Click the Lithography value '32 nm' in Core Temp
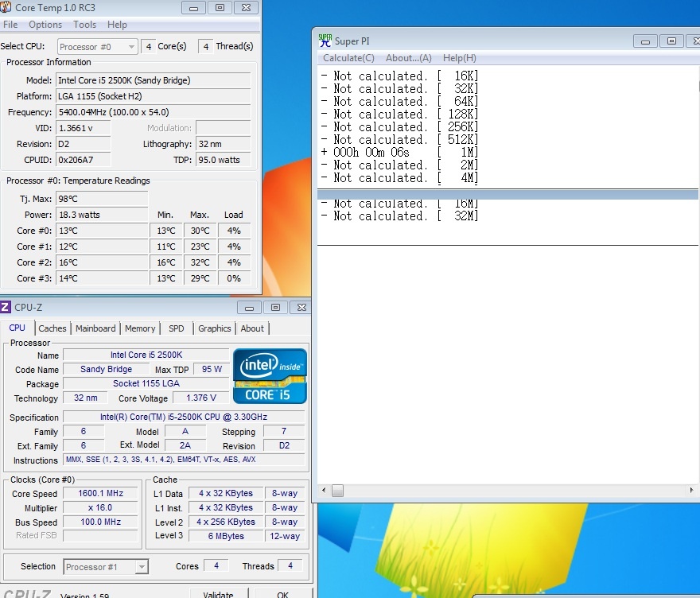 224,144
